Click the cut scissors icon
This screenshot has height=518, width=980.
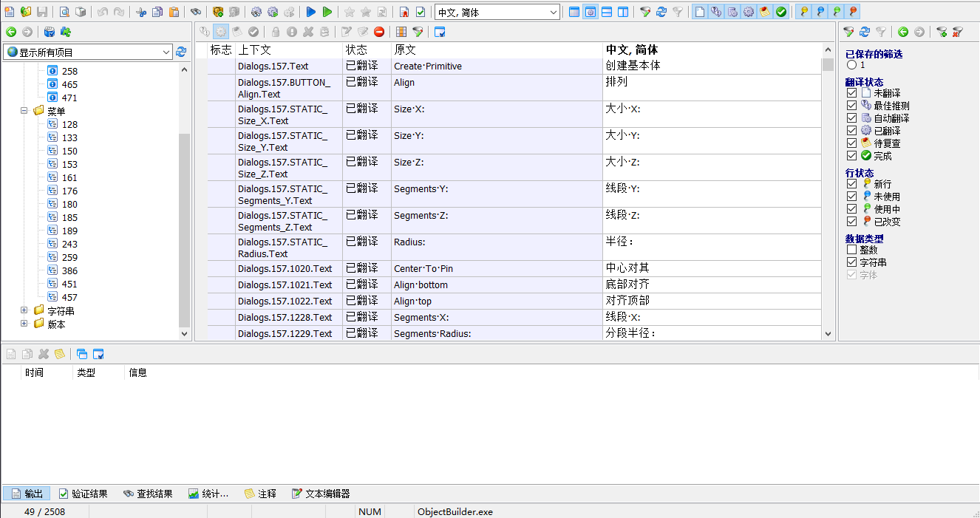coord(141,12)
